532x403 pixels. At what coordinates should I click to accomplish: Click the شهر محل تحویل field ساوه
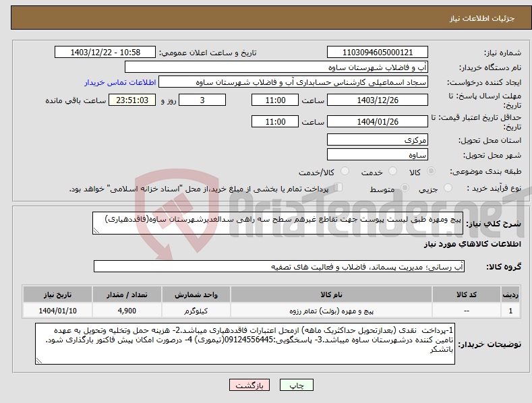378,155
